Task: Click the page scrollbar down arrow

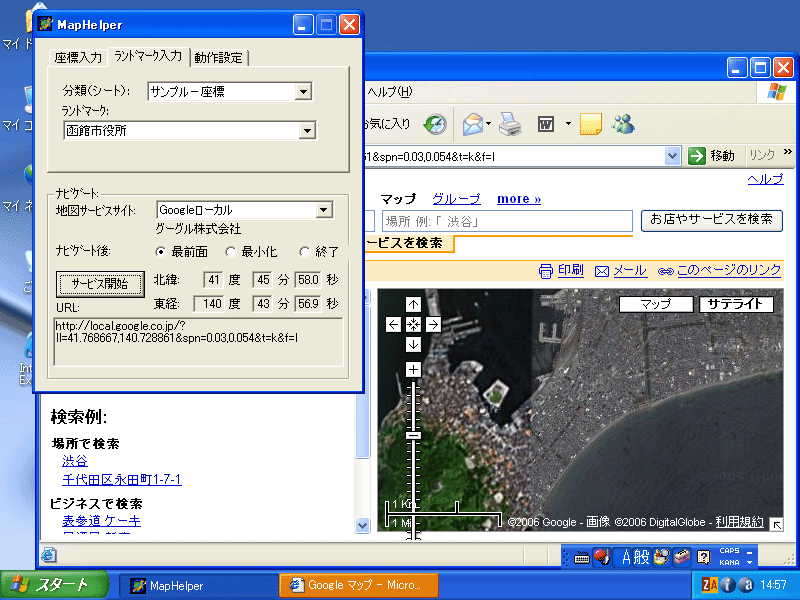Action: 362,525
